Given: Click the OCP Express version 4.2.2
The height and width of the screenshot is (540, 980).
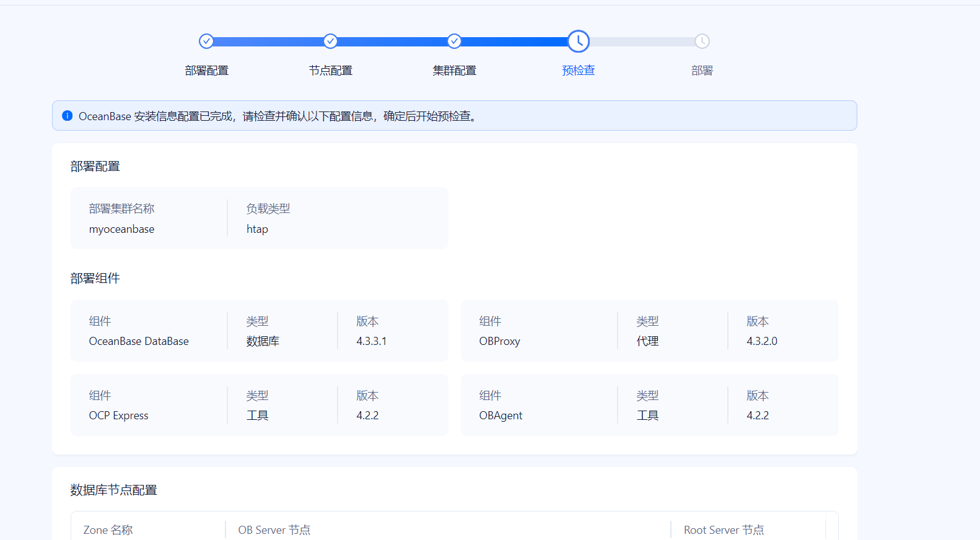Looking at the screenshot, I should pyautogui.click(x=367, y=416).
